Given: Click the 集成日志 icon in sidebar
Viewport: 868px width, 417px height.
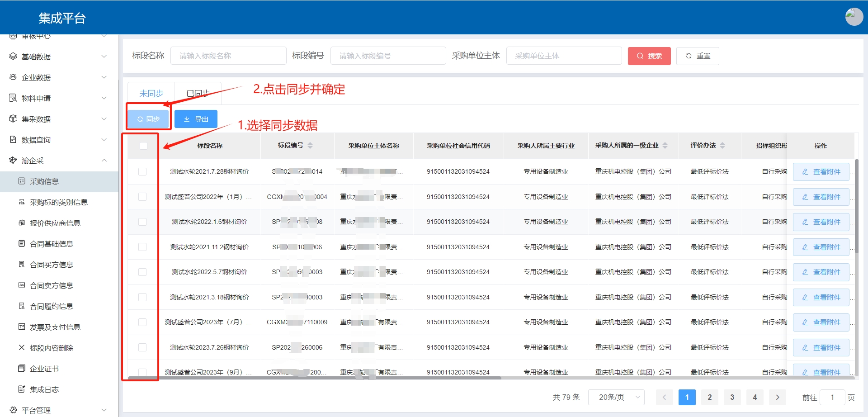Looking at the screenshot, I should pyautogui.click(x=21, y=389).
